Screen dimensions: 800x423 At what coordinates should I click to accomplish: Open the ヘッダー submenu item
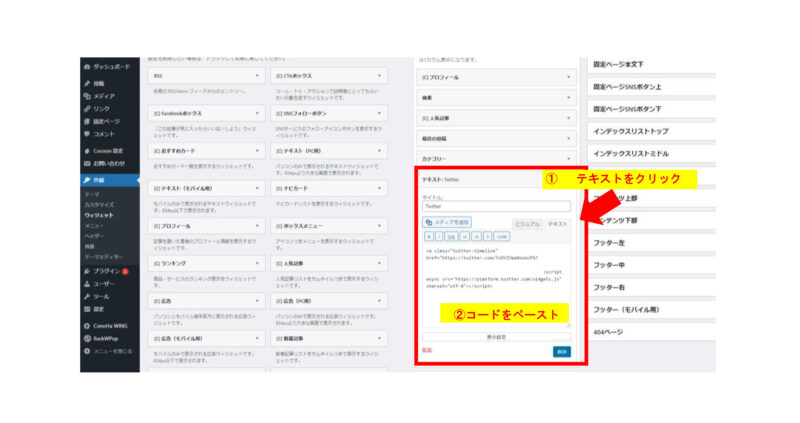(x=94, y=236)
